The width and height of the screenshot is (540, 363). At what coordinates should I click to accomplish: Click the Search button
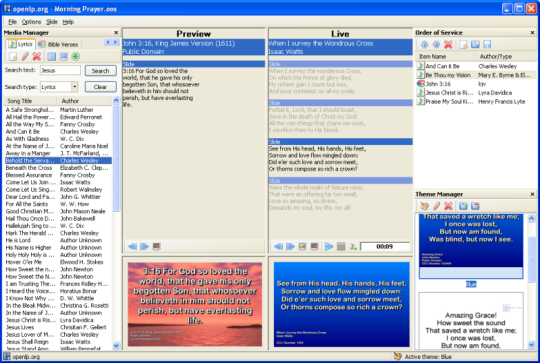point(101,71)
